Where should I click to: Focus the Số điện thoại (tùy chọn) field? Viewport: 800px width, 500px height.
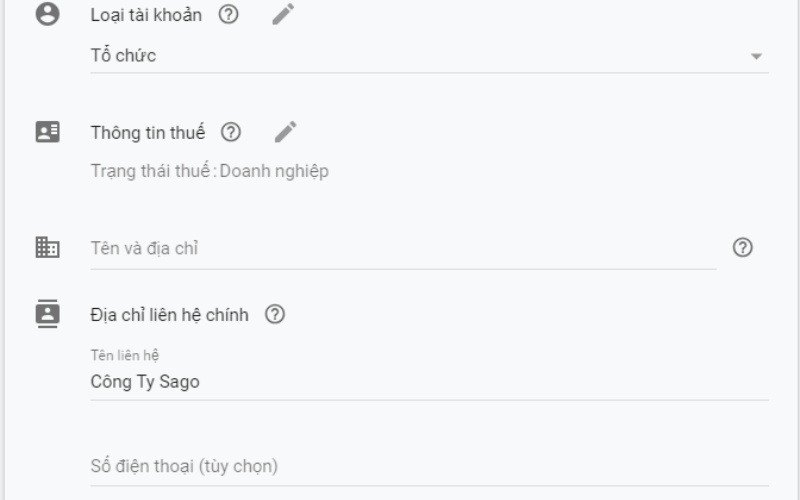(x=400, y=466)
